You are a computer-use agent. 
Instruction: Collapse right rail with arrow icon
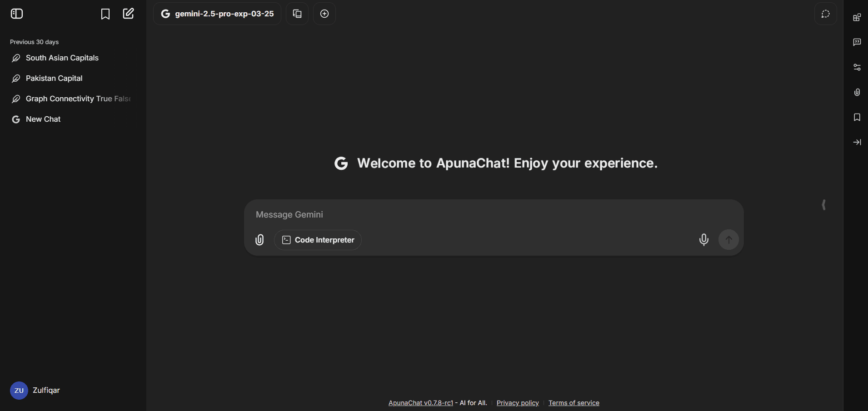tap(857, 142)
